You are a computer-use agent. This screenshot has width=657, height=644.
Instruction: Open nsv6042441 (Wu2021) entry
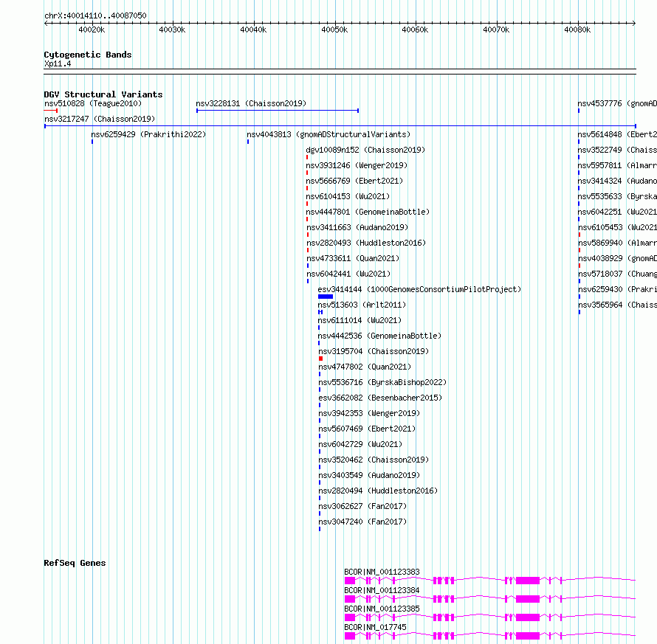[x=348, y=274]
